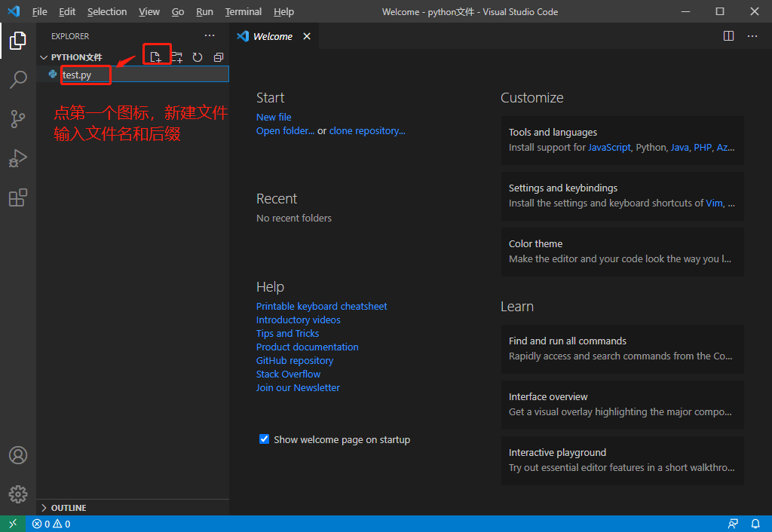
Task: Click the Open folder... link
Action: click(x=285, y=130)
